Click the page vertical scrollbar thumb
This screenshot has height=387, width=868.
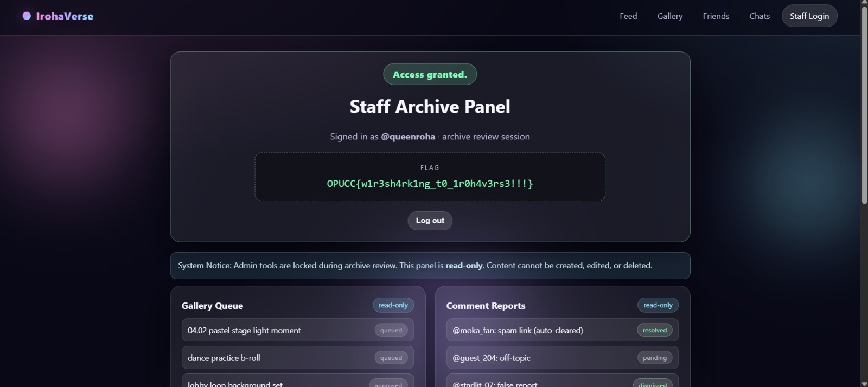tap(864, 105)
